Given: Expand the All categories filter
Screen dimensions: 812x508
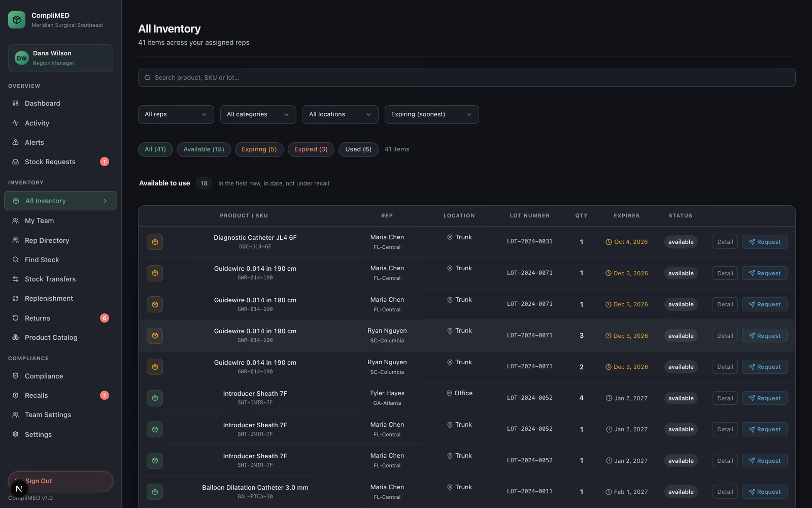Looking at the screenshot, I should click(258, 114).
